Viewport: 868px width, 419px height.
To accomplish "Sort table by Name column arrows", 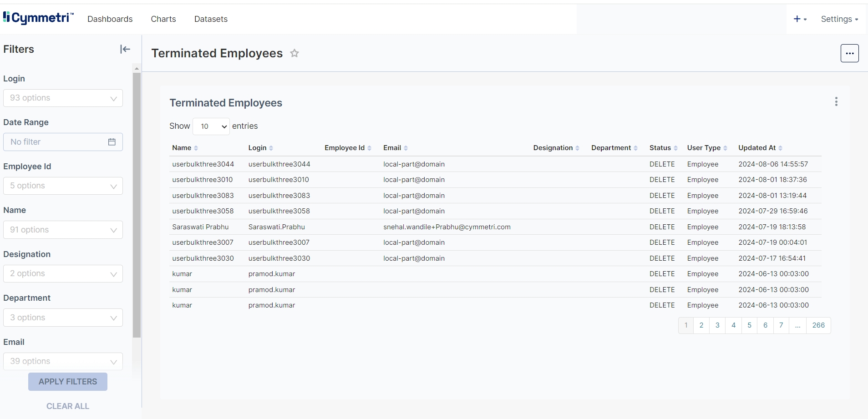I will pyautogui.click(x=196, y=148).
